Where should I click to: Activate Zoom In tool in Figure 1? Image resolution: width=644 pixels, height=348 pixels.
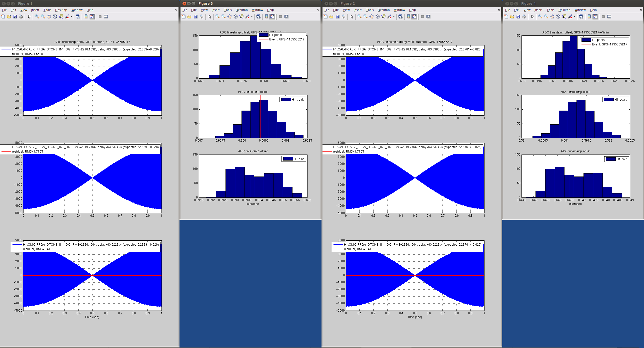point(37,16)
